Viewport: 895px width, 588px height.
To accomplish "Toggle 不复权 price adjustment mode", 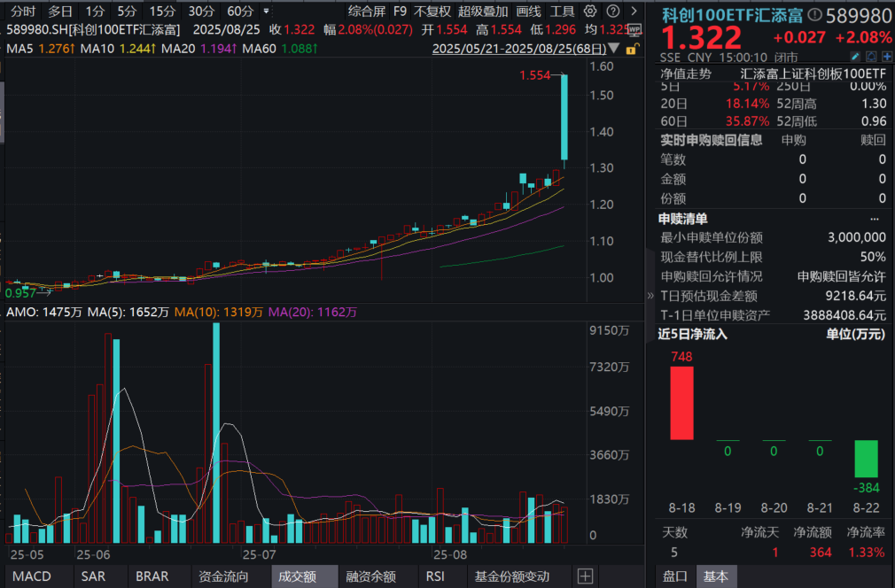I will coord(432,12).
